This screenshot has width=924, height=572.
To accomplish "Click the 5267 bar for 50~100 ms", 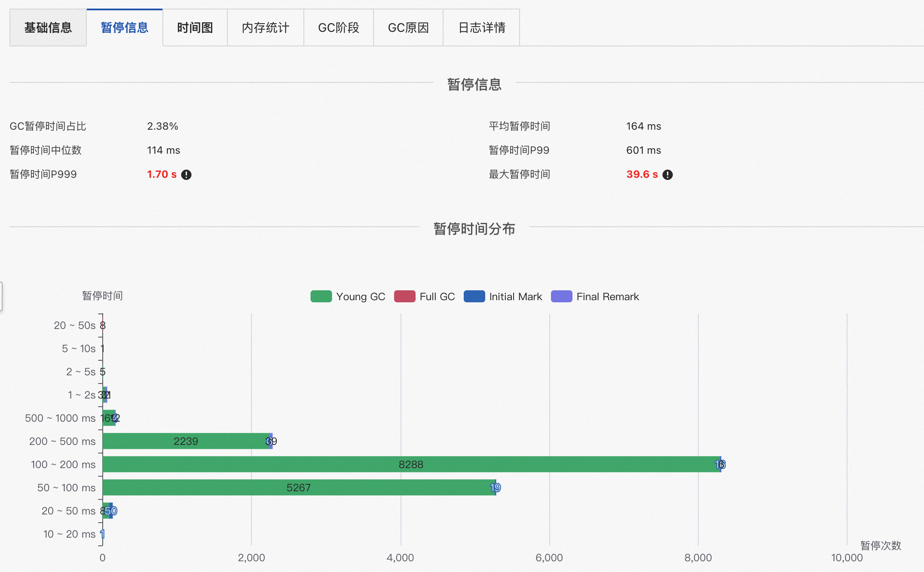I will 299,487.
